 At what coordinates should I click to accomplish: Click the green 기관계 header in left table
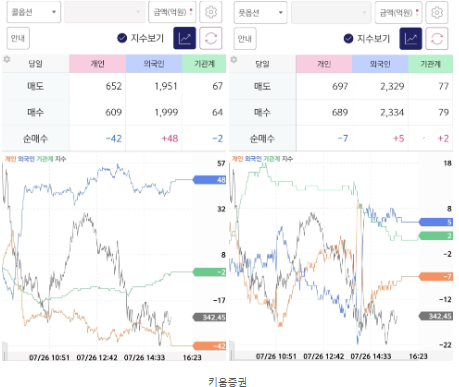[204, 64]
